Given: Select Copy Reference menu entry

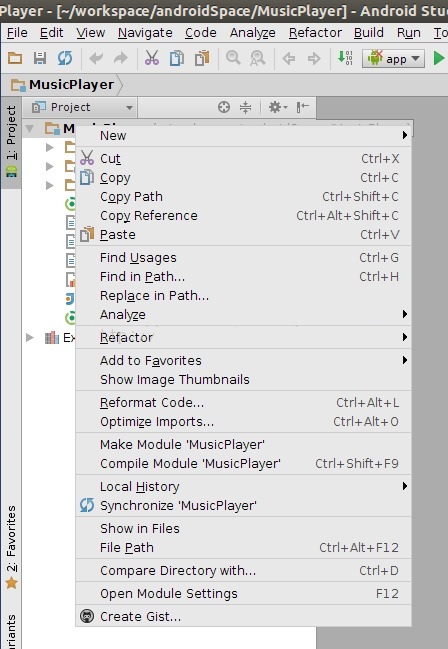Looking at the screenshot, I should [x=243, y=216].
